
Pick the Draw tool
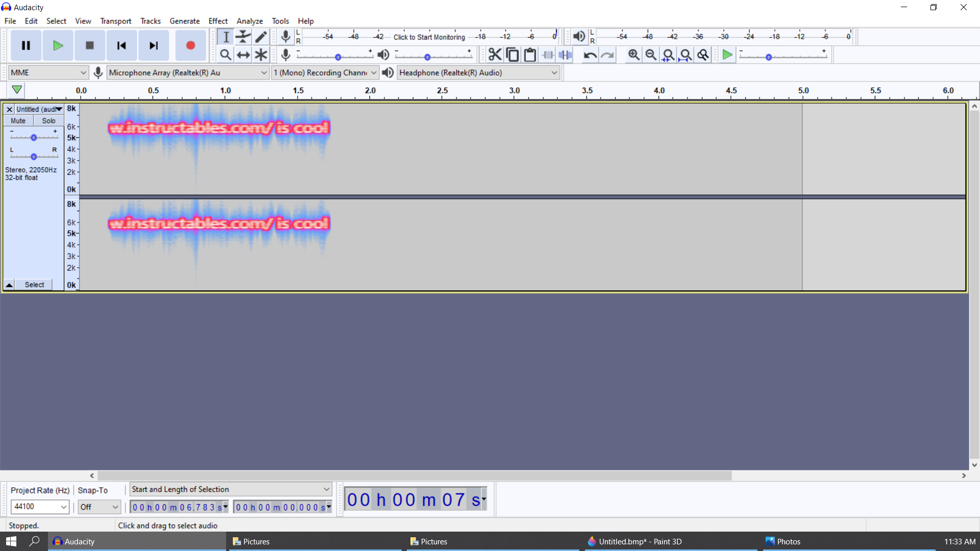pyautogui.click(x=261, y=37)
